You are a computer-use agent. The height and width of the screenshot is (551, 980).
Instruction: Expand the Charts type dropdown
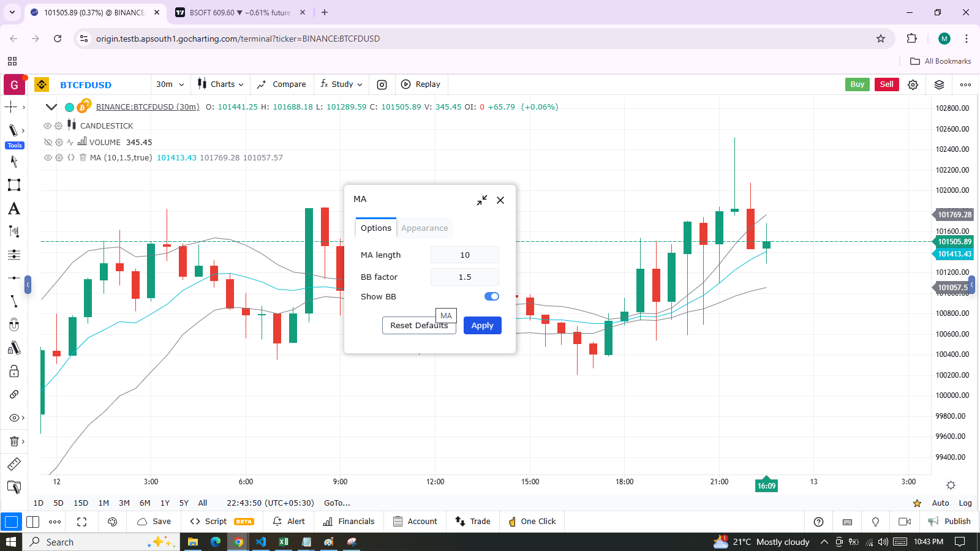tap(221, 84)
